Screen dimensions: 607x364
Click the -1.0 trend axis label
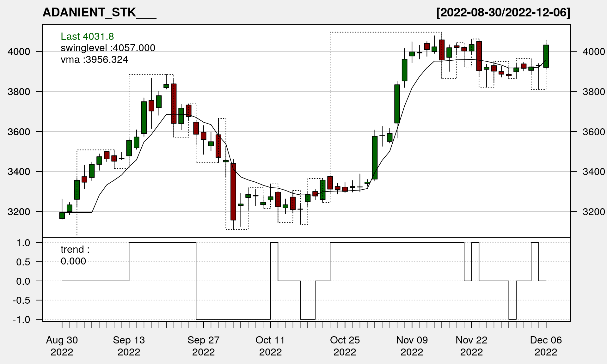tap(22, 319)
